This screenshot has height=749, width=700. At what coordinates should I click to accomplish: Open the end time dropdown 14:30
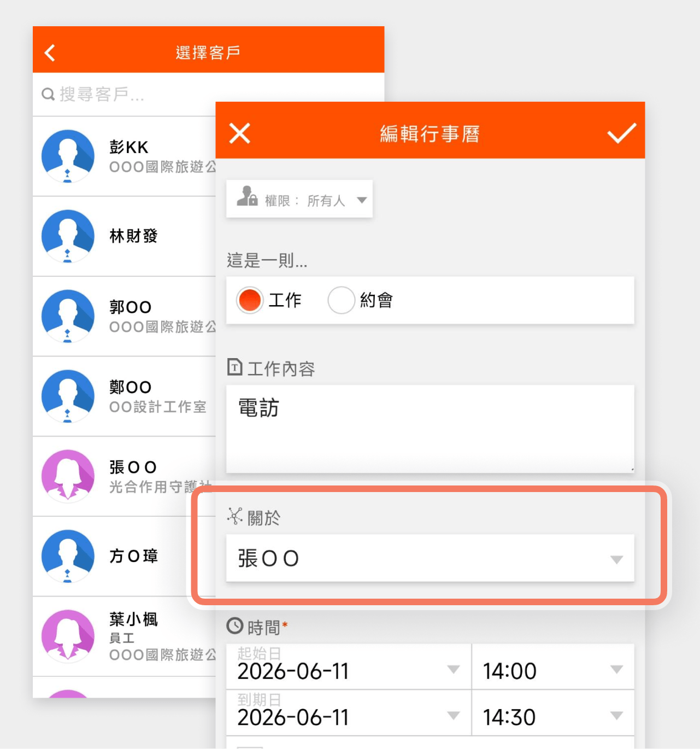553,713
